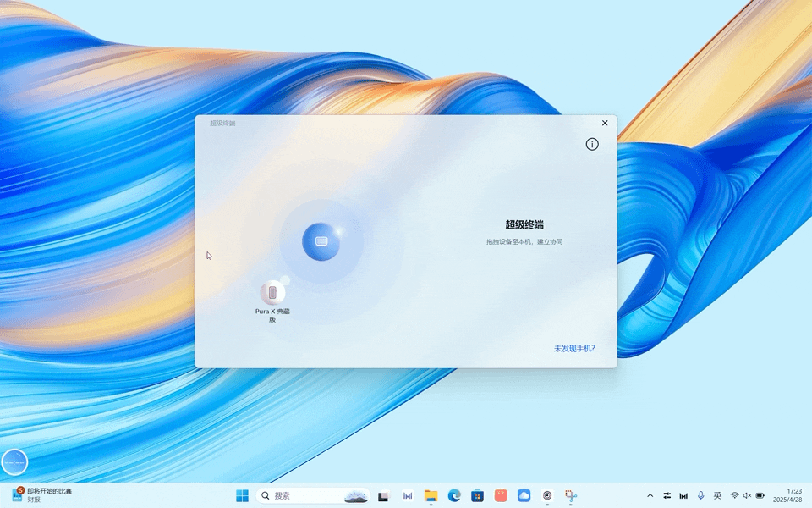Screen dimensions: 812x508
Task: Click the floating round assistant ball on desktop
Action: 14,462
